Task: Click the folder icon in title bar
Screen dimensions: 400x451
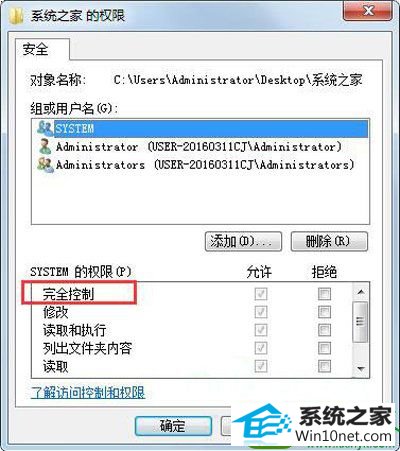Action: pyautogui.click(x=17, y=16)
